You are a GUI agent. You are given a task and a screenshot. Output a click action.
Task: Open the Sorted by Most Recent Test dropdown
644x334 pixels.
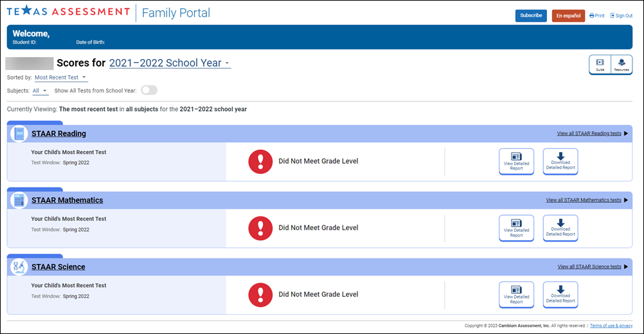pyautogui.click(x=61, y=78)
